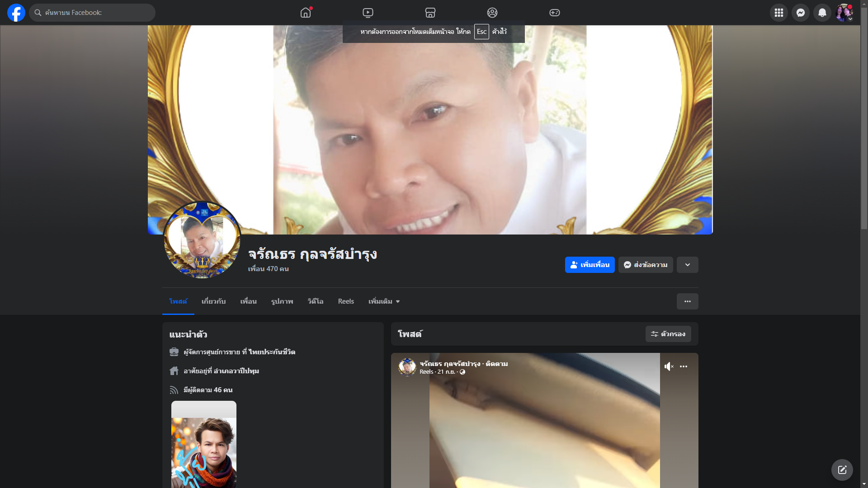Open the Messenger icon in header

click(x=801, y=13)
